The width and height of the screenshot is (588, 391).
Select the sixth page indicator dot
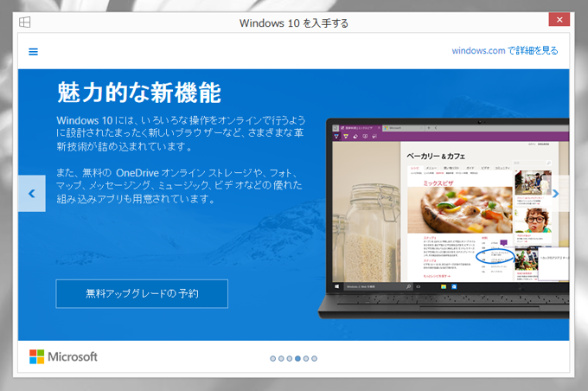(x=314, y=359)
